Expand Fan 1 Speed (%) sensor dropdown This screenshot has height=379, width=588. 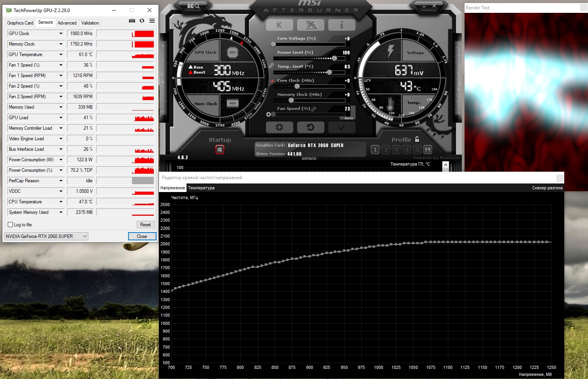(x=61, y=65)
